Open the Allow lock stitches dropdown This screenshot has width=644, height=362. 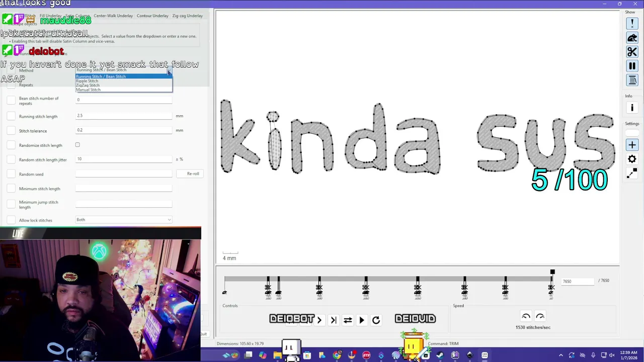(124, 220)
